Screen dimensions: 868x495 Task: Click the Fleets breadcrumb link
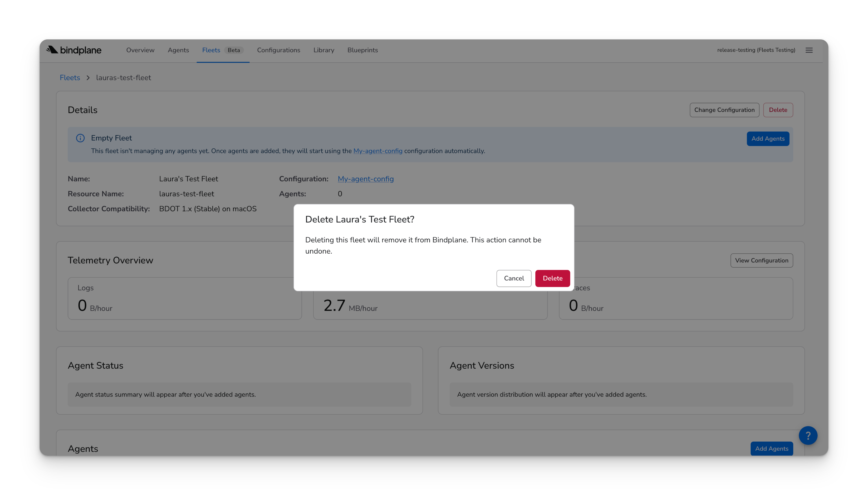(70, 78)
